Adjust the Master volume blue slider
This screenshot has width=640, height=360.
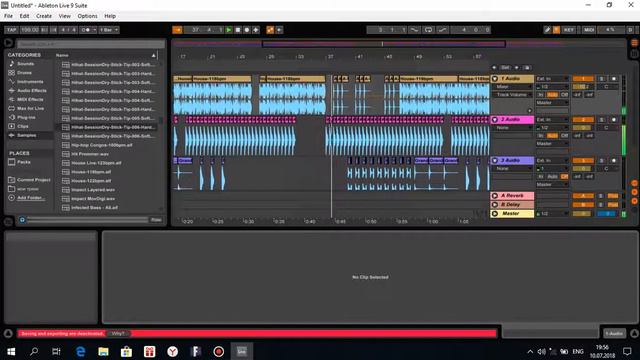pos(607,213)
